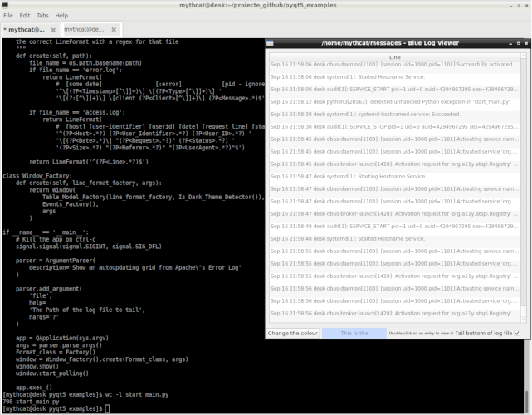Select 21:58:47 dbus-daemon Activating service row
532x415 pixels.
tap(395, 189)
